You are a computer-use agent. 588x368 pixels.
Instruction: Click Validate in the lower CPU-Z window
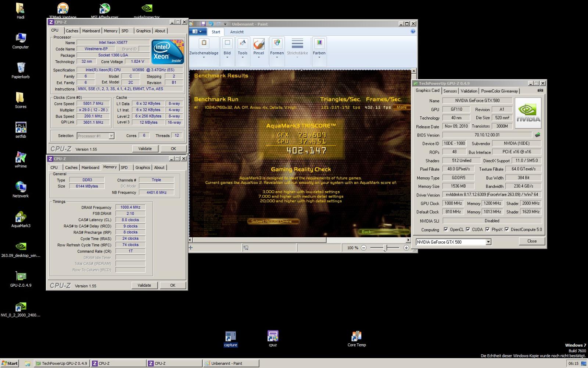[144, 285]
